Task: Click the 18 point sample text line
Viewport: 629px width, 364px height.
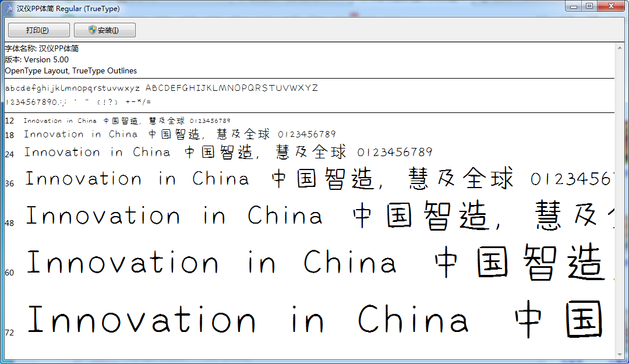Action: [x=180, y=134]
